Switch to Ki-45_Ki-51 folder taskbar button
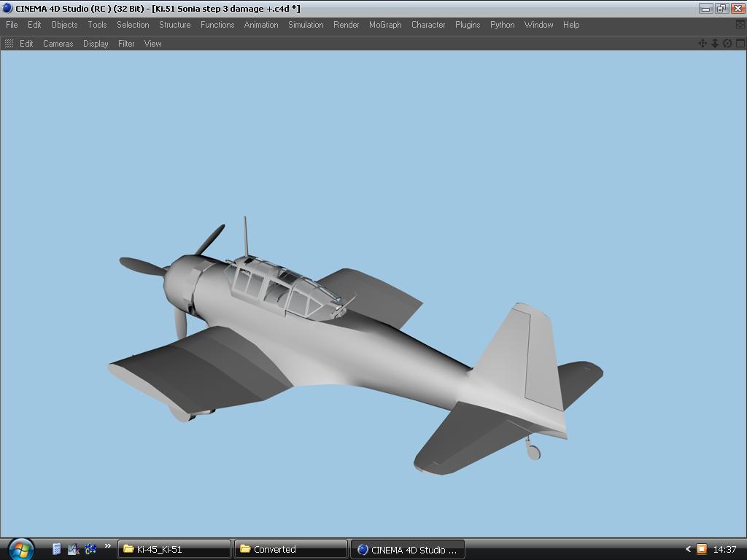 pyautogui.click(x=174, y=549)
